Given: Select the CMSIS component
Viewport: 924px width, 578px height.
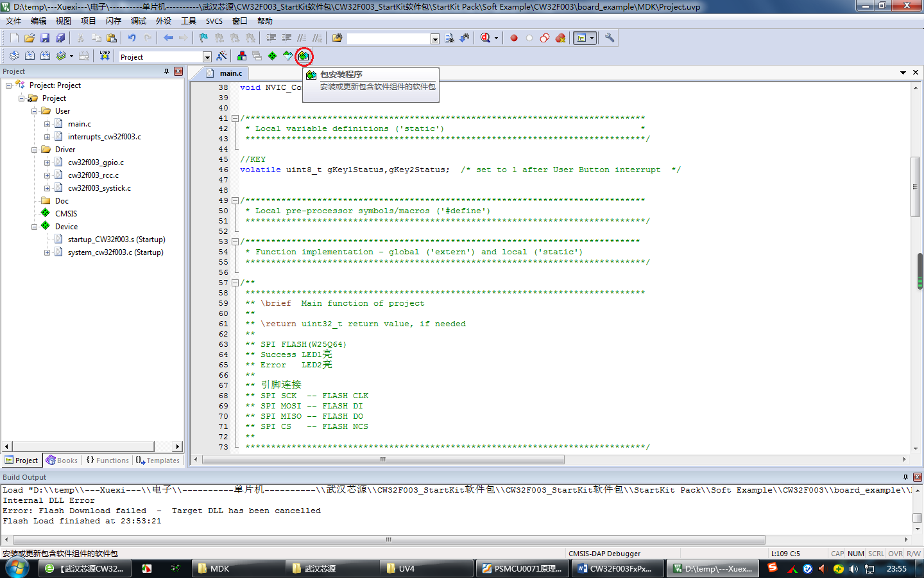Looking at the screenshot, I should coord(66,214).
